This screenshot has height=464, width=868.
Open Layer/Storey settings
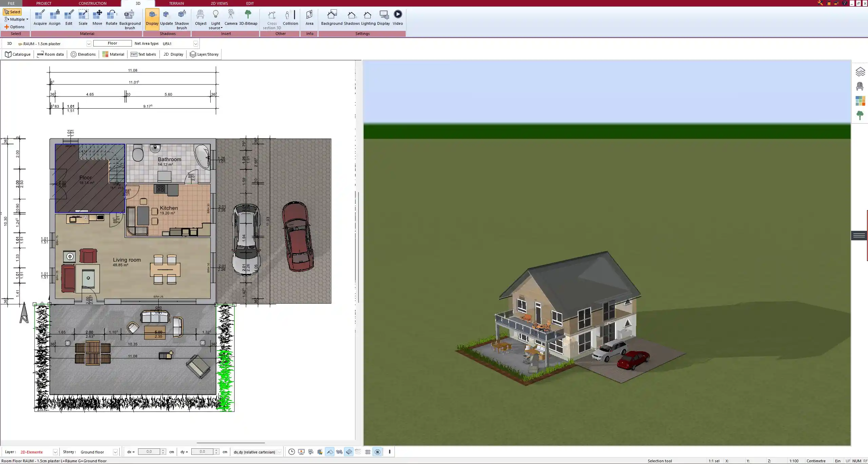point(204,54)
